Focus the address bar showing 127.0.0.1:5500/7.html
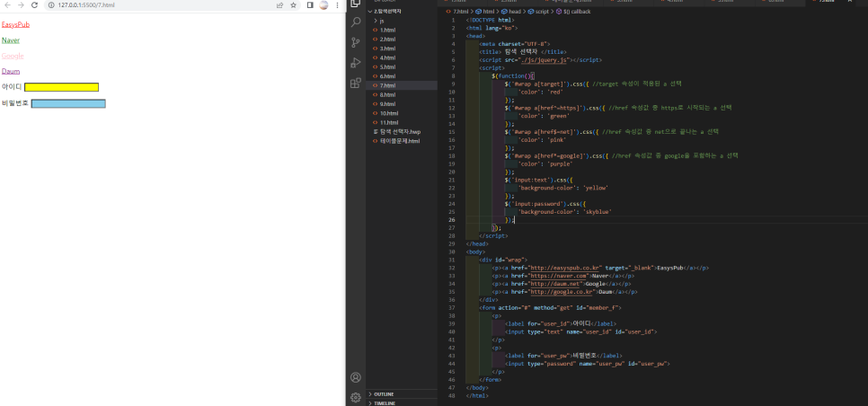The height and width of the screenshot is (406, 868). click(x=161, y=5)
